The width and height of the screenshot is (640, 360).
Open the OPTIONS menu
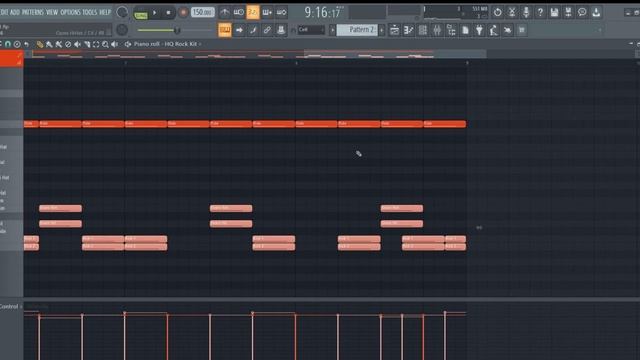(x=71, y=12)
